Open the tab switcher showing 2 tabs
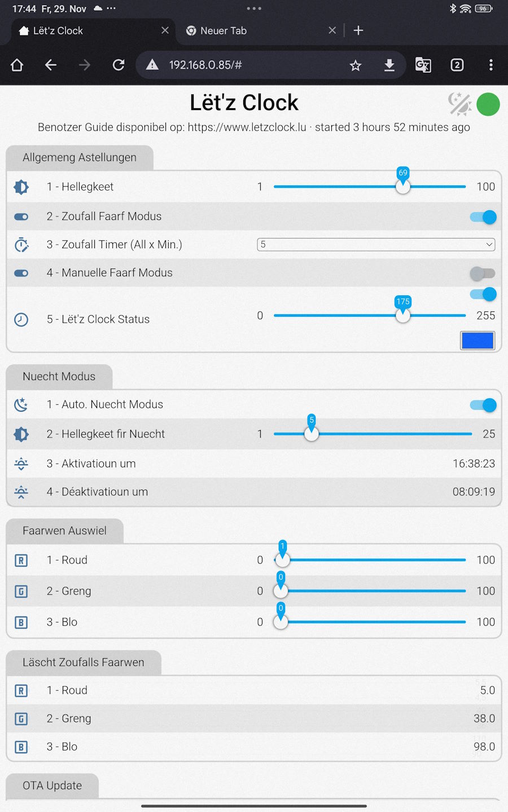 point(457,65)
